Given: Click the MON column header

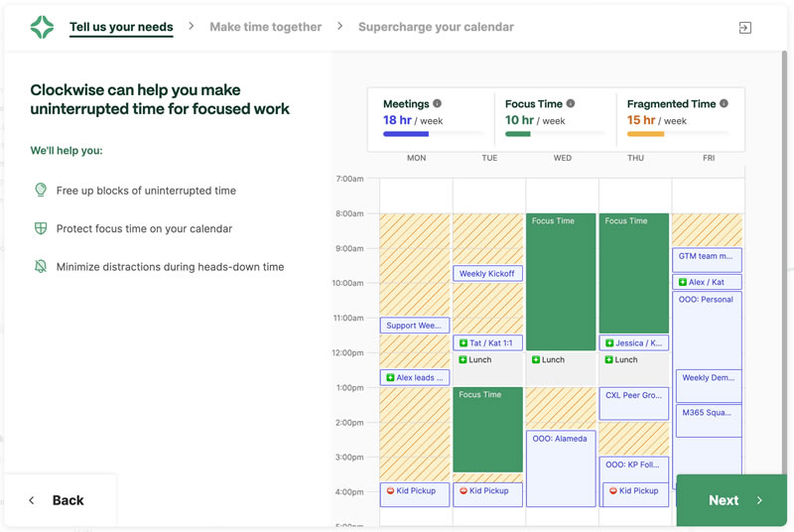Looking at the screenshot, I should [416, 158].
